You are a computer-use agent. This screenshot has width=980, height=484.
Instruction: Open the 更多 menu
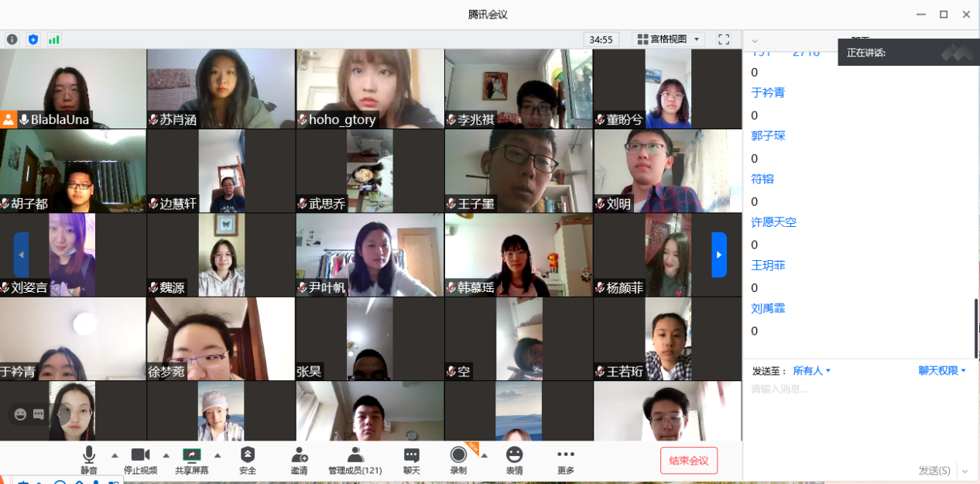coord(566,460)
